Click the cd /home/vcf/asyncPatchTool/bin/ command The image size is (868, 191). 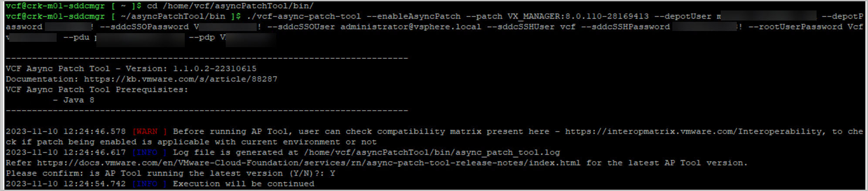[230, 6]
